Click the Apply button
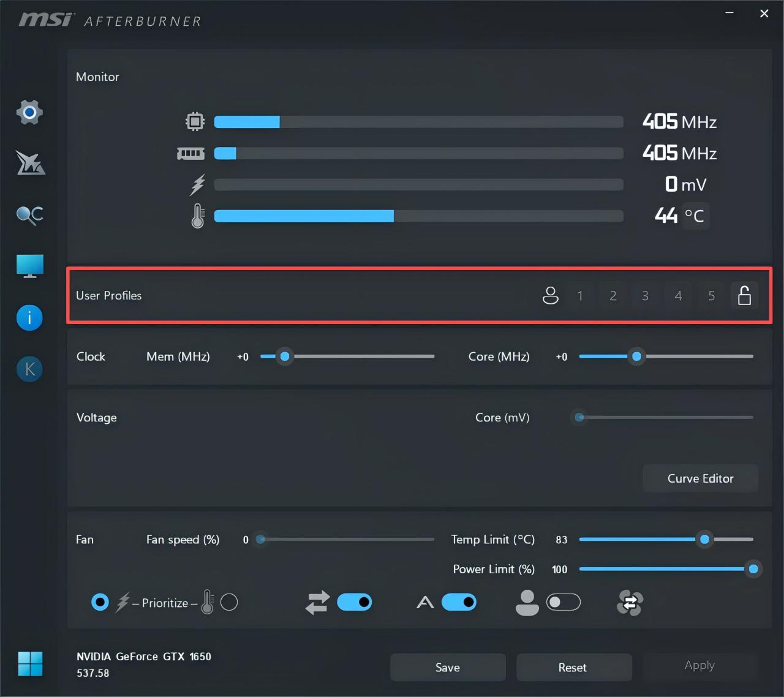 (700, 665)
